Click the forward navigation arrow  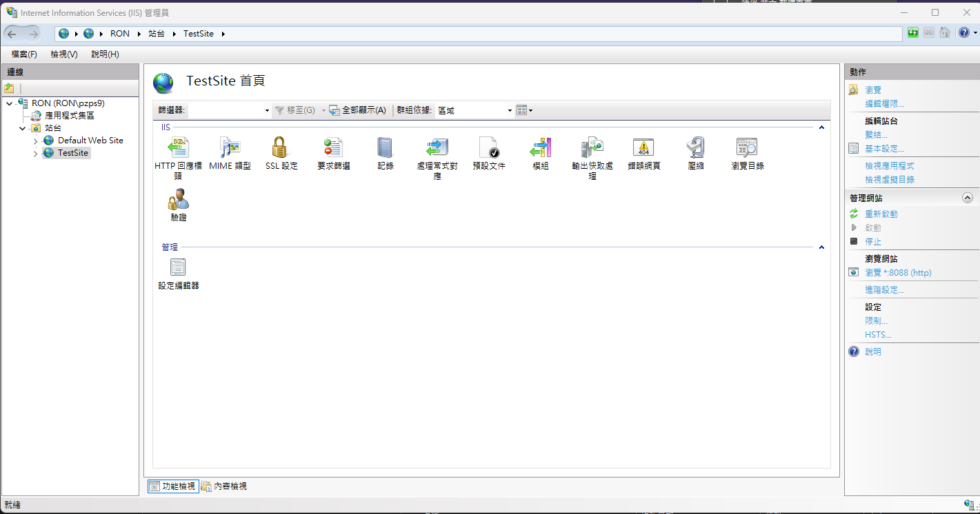pyautogui.click(x=34, y=34)
